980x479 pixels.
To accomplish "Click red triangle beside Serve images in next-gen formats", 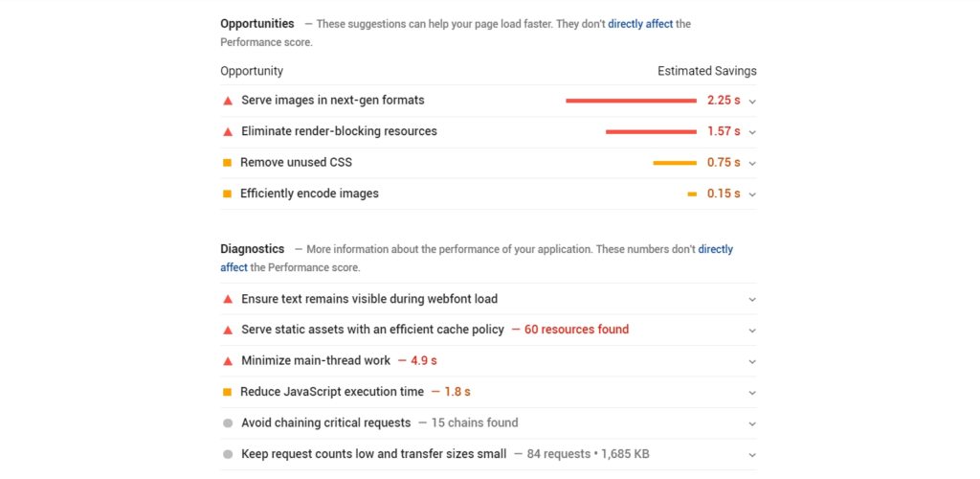I will 228,101.
